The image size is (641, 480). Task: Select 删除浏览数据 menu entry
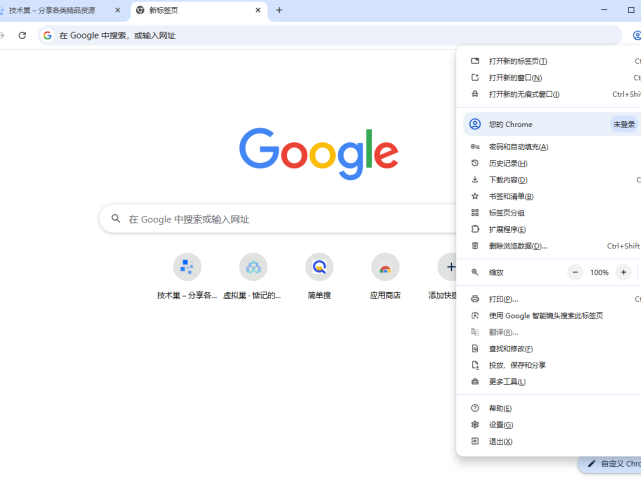549,246
